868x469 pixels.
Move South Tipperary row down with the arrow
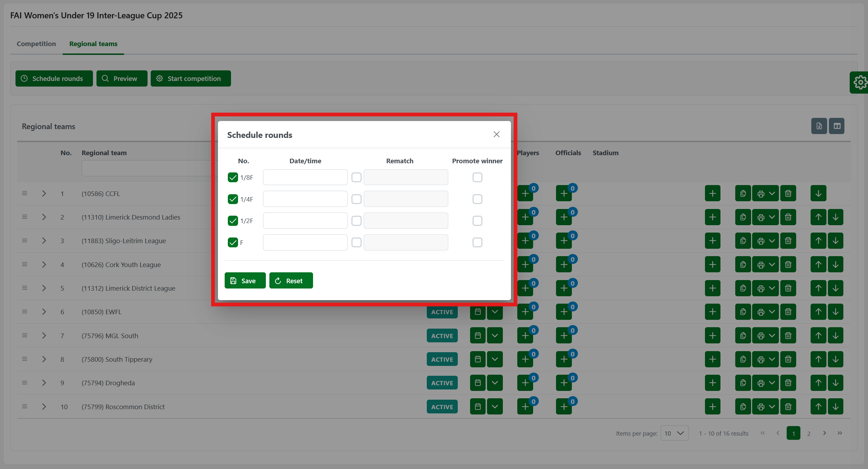coord(835,359)
